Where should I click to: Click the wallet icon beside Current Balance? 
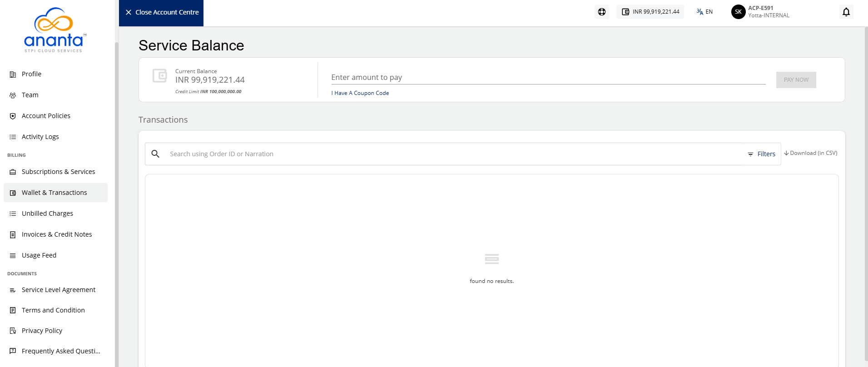pyautogui.click(x=159, y=75)
